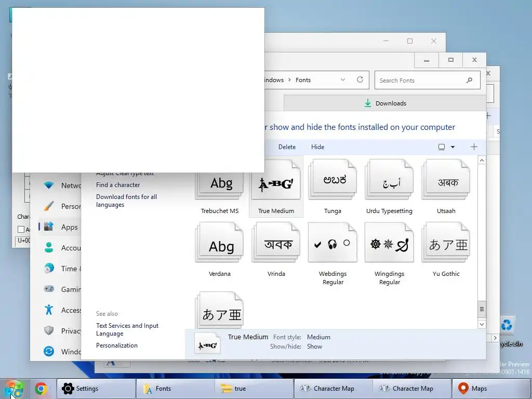The width and height of the screenshot is (532, 399).
Task: Open Download fonts for all languages link
Action: click(x=126, y=201)
